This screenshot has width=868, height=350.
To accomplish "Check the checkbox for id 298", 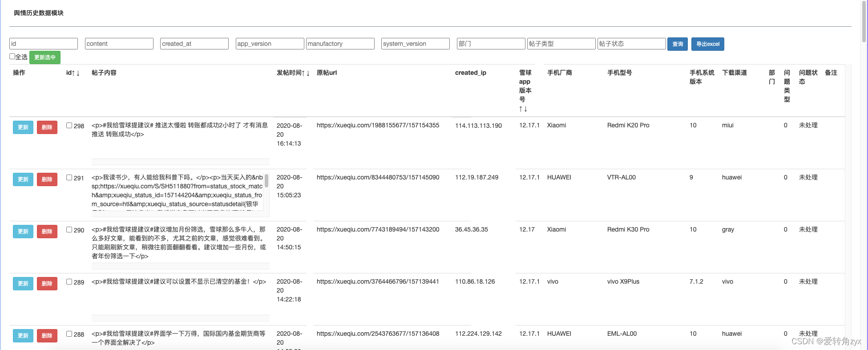I will click(x=69, y=126).
